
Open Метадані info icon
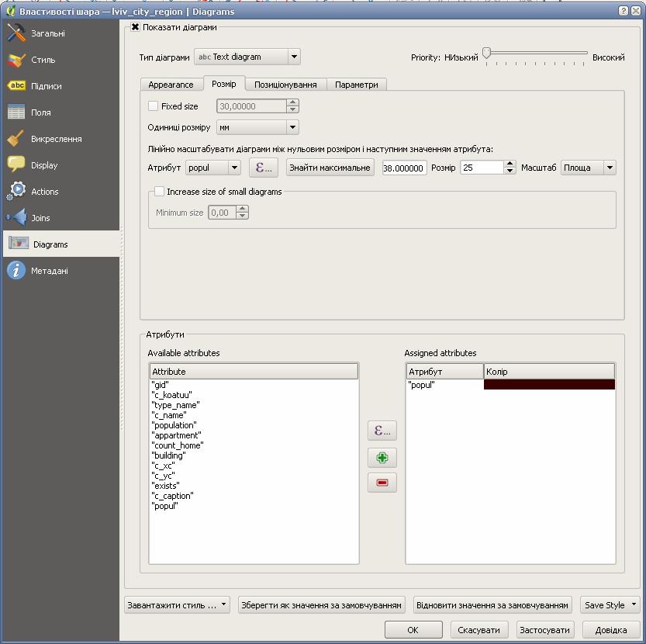pyautogui.click(x=17, y=271)
